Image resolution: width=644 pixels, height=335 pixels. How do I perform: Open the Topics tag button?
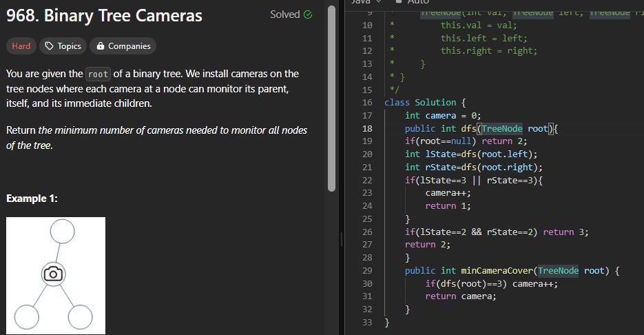[63, 46]
